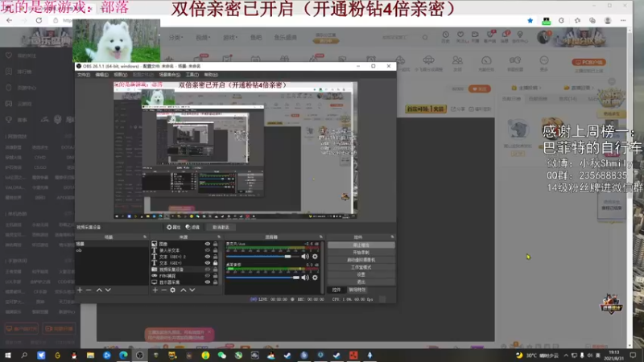Pop out the 控件 dock via its header icon

(x=392, y=237)
